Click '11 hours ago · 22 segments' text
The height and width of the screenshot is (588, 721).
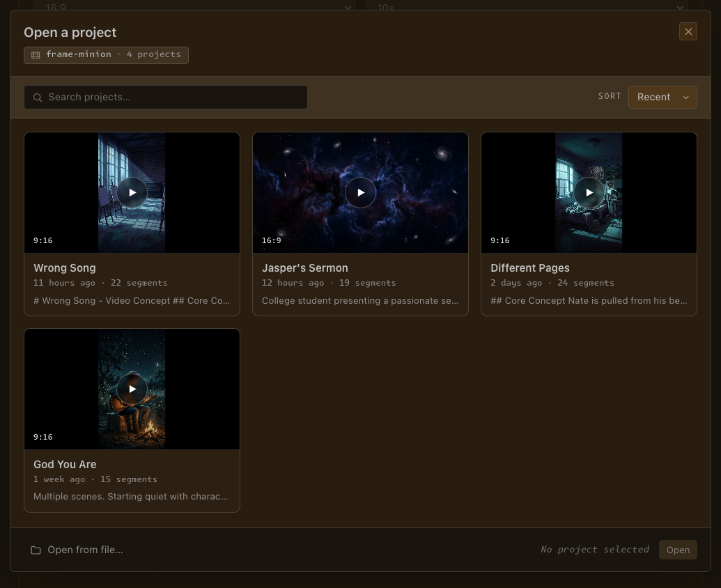(100, 283)
